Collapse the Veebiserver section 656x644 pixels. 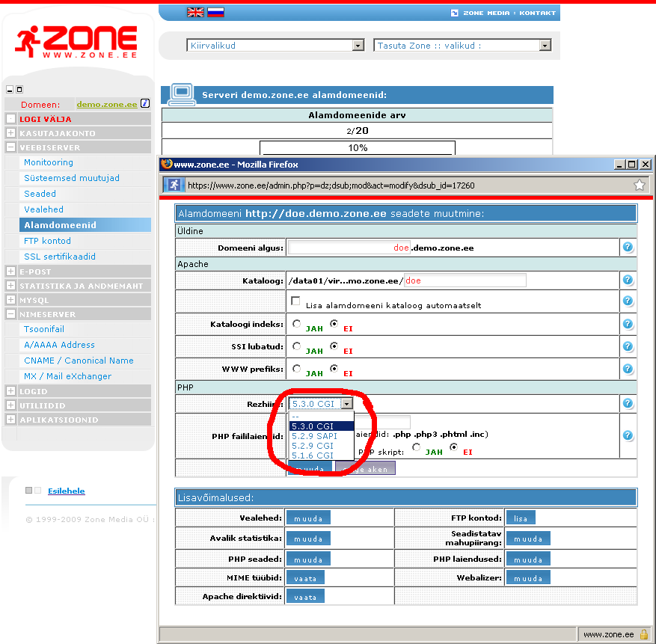click(x=11, y=147)
